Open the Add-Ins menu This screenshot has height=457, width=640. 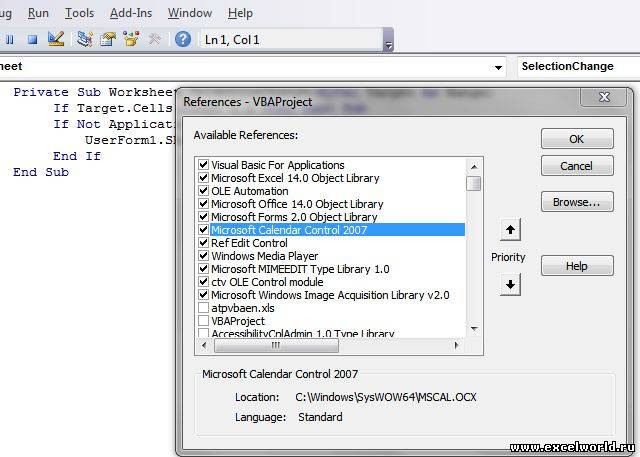(131, 13)
